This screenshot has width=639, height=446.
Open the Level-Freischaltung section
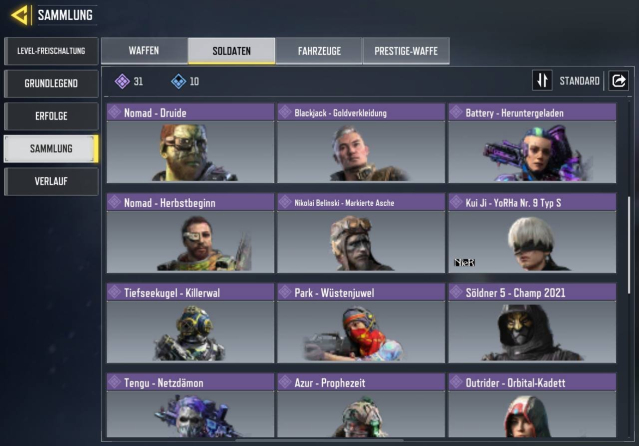tap(51, 51)
